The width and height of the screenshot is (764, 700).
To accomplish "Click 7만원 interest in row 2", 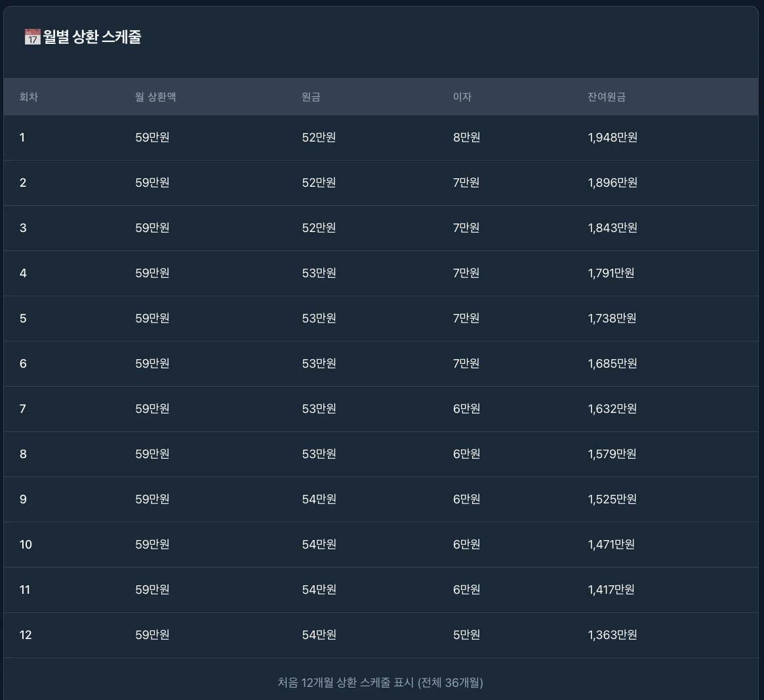I will click(x=466, y=183).
